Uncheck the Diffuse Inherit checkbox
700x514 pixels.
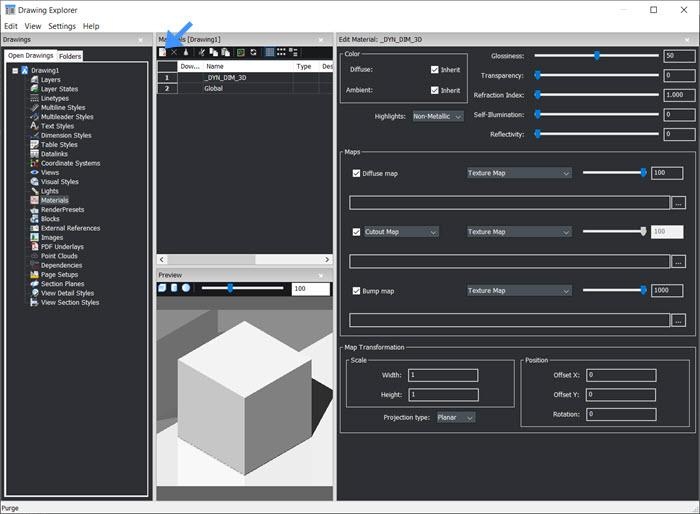tap(434, 70)
